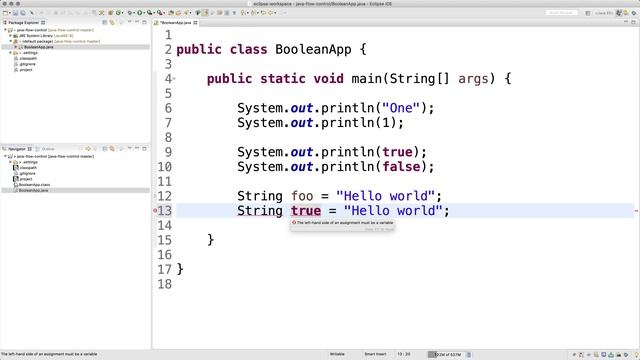Select the Java perspective icon
Screen dimensions: 640x360
[619, 13]
